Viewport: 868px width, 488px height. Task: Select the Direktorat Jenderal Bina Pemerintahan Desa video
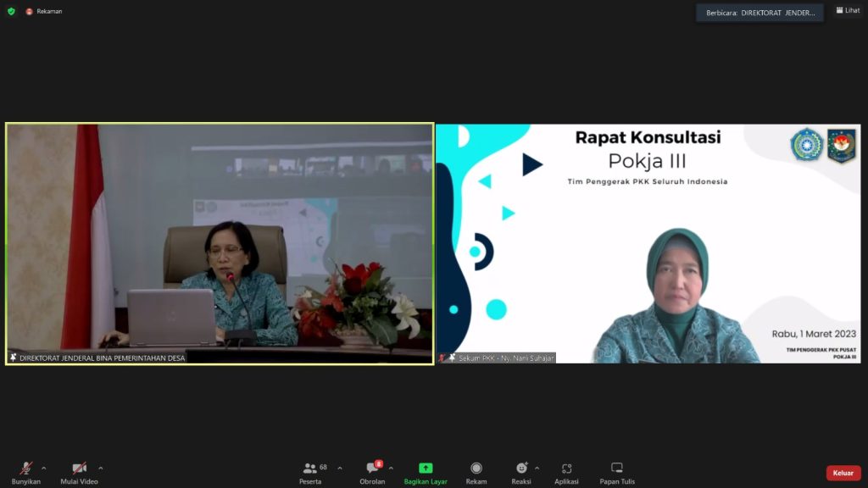[220, 244]
